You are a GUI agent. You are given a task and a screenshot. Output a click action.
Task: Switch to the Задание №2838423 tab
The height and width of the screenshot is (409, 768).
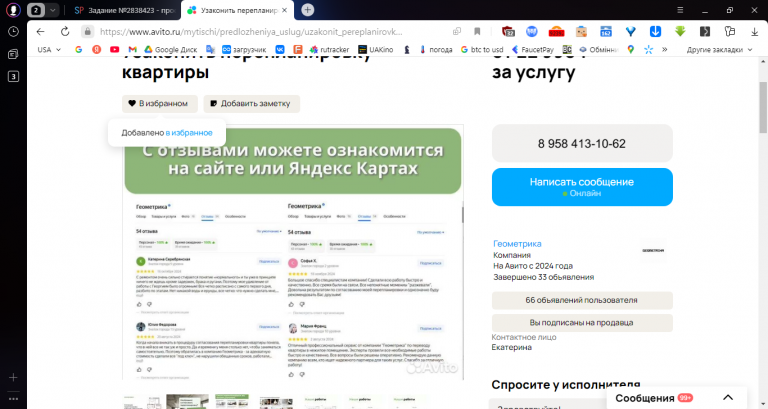(124, 10)
